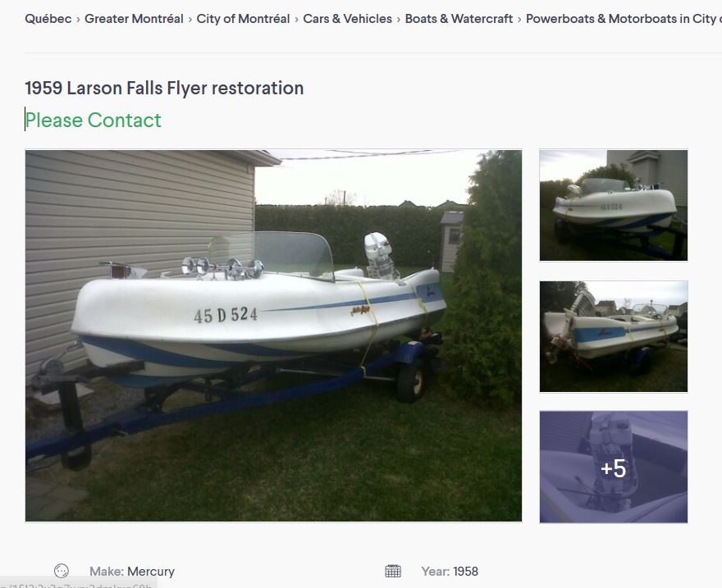722x588 pixels.
Task: Open the main boat photo
Action: click(x=273, y=336)
